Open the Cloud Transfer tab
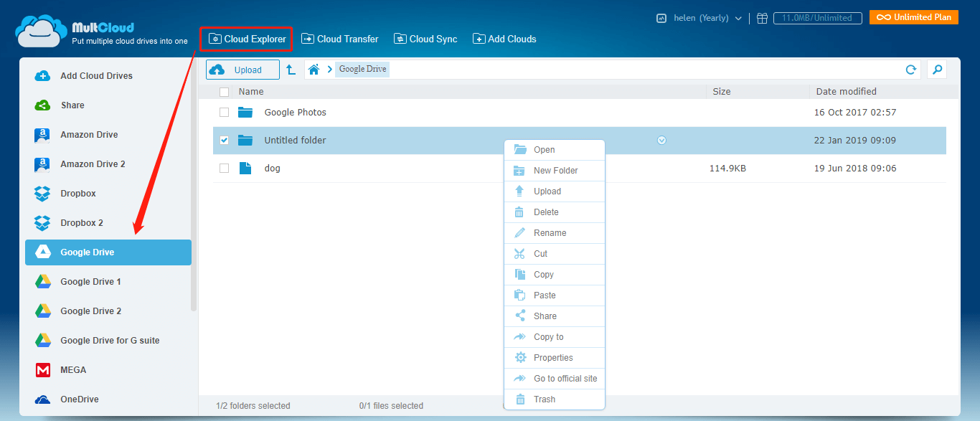This screenshot has width=980, height=421. click(x=339, y=39)
